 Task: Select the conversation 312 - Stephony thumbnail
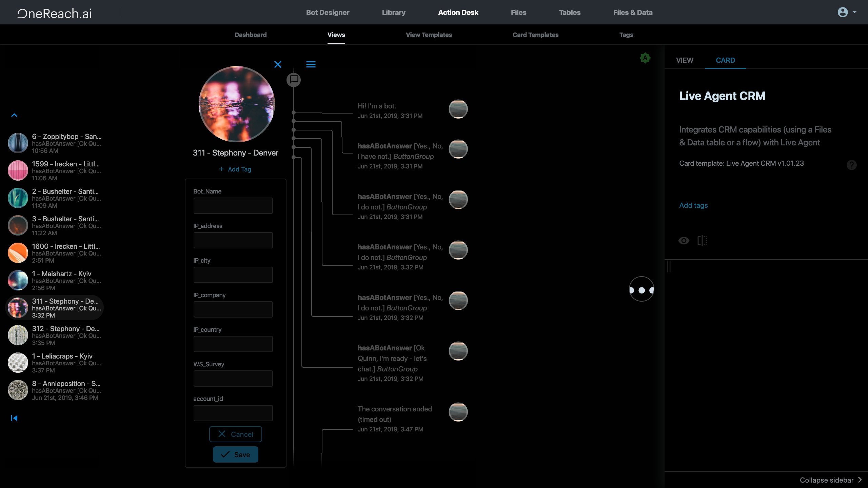[x=18, y=335]
